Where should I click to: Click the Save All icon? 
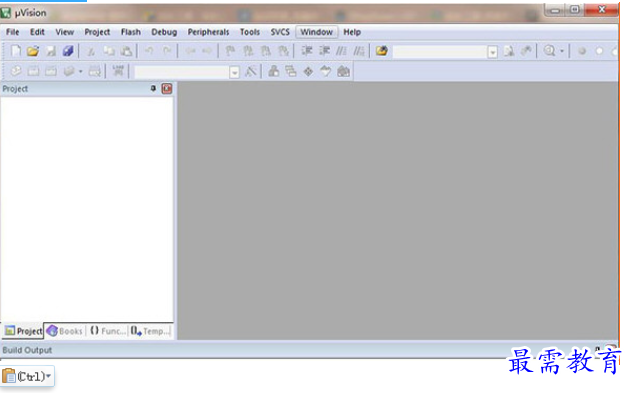[x=68, y=51]
